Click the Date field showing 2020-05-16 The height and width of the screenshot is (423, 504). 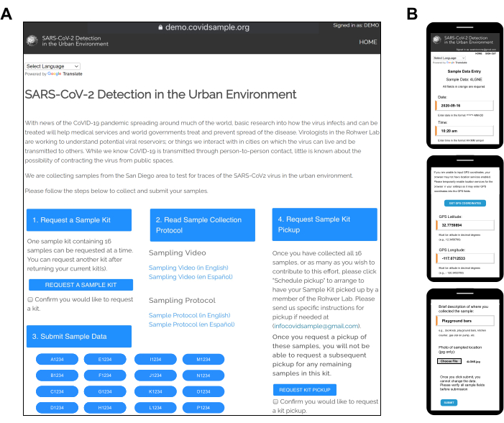pyautogui.click(x=464, y=106)
